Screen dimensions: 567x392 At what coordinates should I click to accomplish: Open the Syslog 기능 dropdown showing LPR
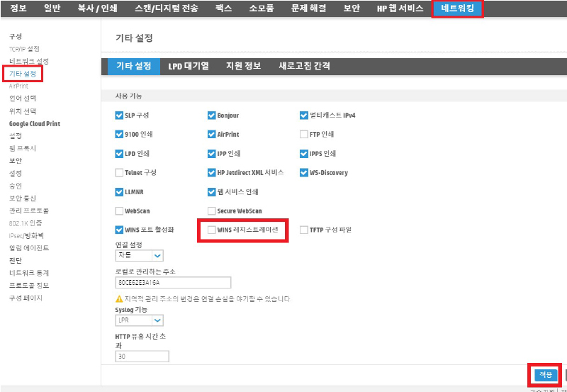[x=139, y=320]
